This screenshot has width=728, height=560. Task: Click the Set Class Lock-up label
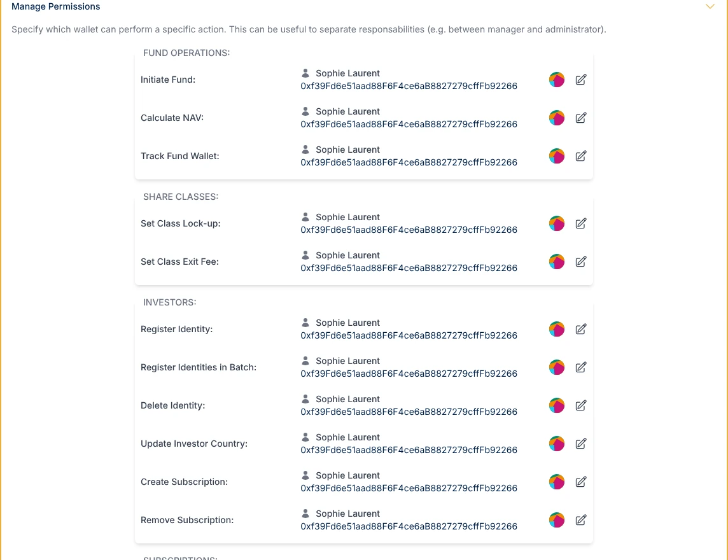coord(181,223)
